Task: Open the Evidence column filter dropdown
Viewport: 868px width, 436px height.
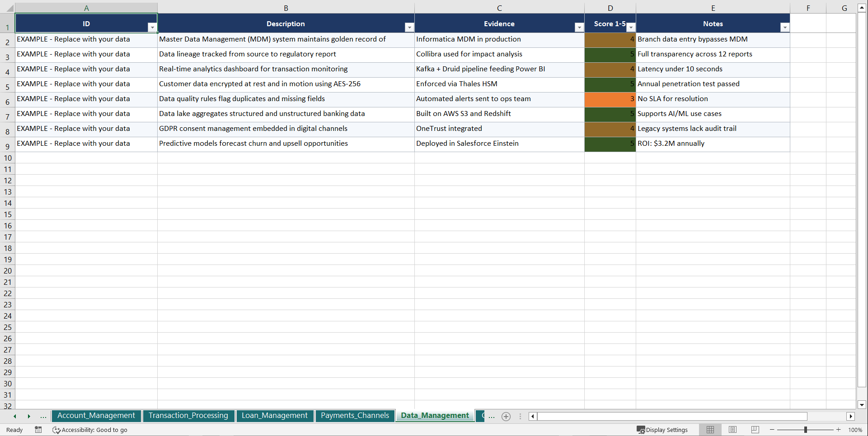Action: tap(579, 27)
